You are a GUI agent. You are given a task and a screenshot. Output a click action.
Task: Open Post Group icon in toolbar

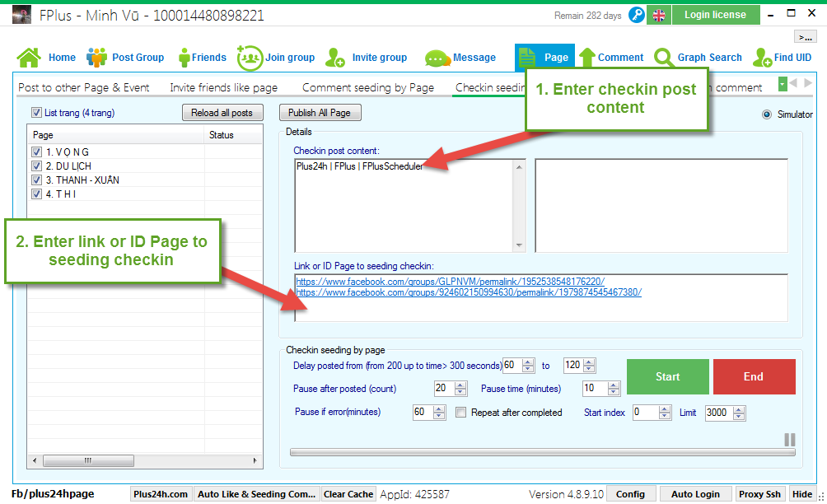pyautogui.click(x=97, y=58)
